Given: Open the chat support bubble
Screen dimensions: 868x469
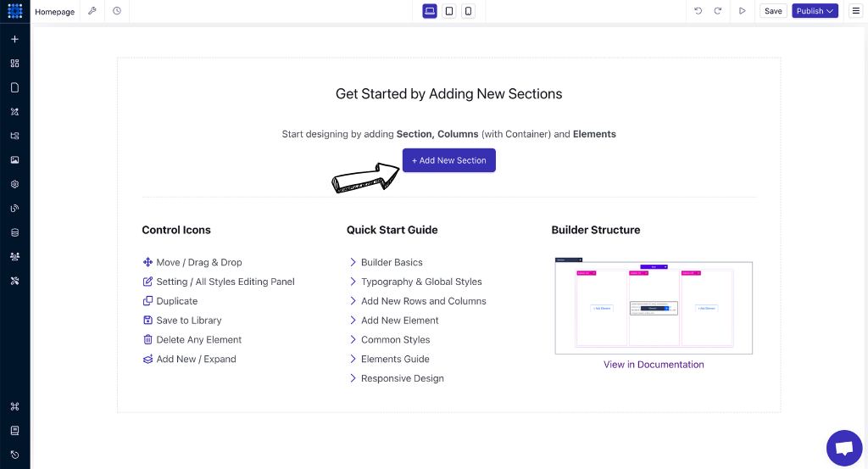Looking at the screenshot, I should point(844,448).
